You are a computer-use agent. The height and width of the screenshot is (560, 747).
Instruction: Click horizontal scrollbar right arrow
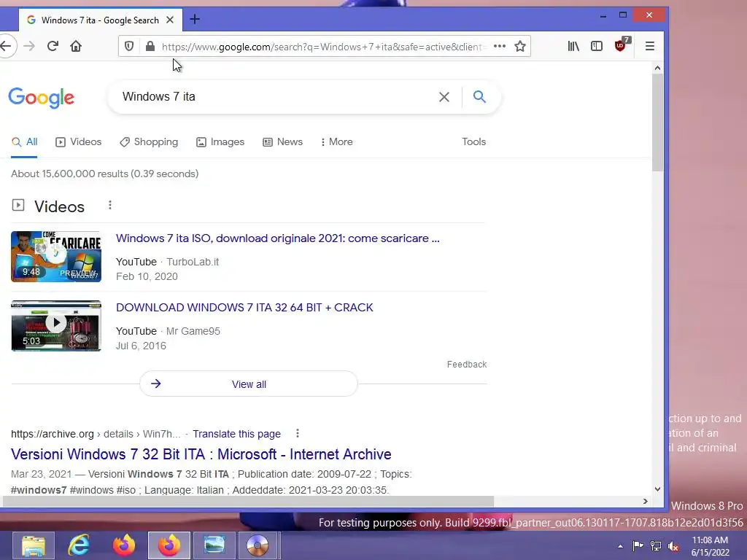(x=646, y=502)
